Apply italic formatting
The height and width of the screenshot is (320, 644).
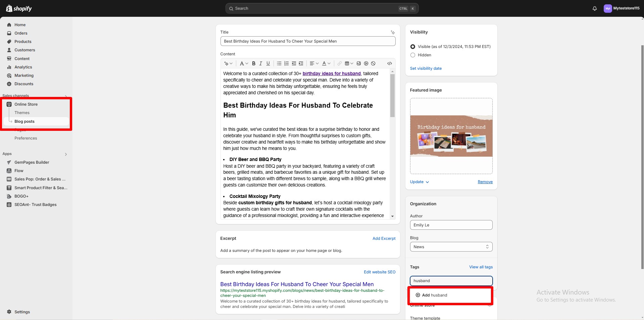pyautogui.click(x=260, y=63)
